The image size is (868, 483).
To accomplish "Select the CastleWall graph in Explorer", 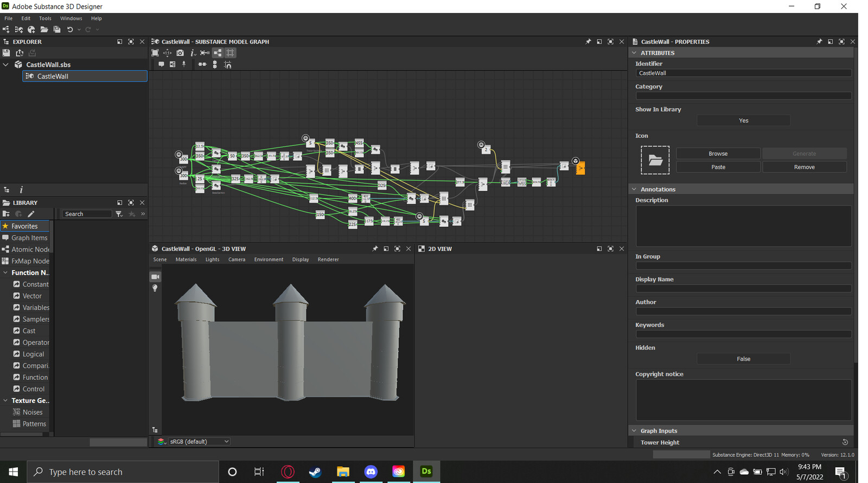I will coord(85,76).
